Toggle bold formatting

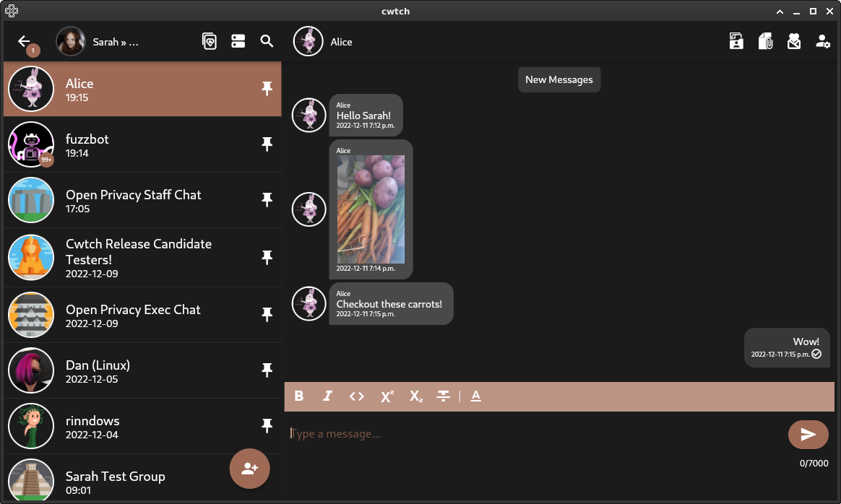(299, 396)
